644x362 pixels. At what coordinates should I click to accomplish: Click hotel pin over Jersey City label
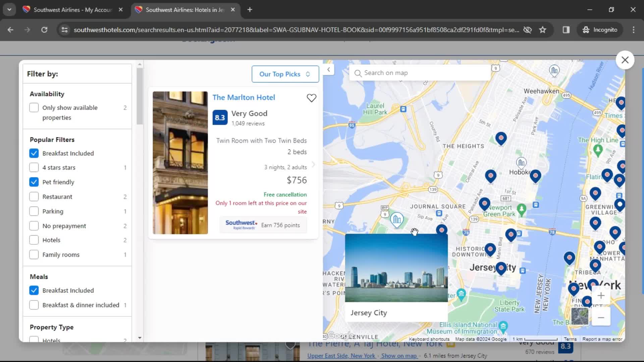coord(501,268)
